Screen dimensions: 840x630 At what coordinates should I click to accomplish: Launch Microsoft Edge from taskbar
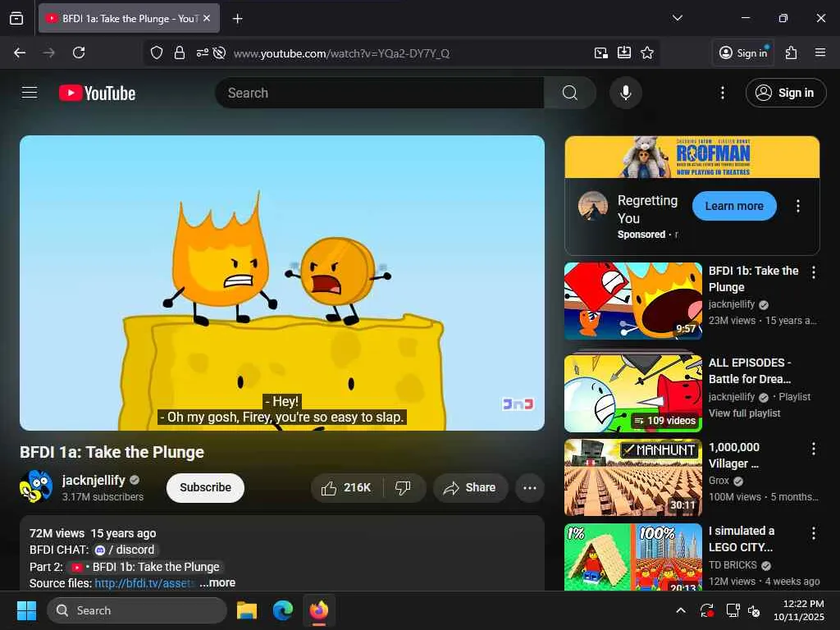click(x=283, y=610)
